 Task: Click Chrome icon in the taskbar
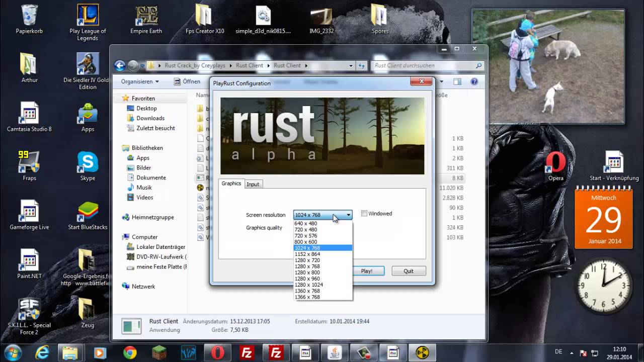[130, 353]
